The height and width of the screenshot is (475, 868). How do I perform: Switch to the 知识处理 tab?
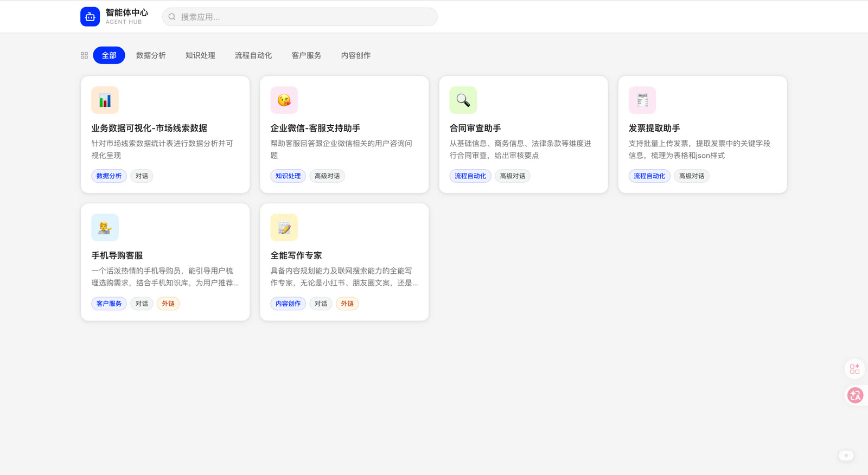pos(200,55)
